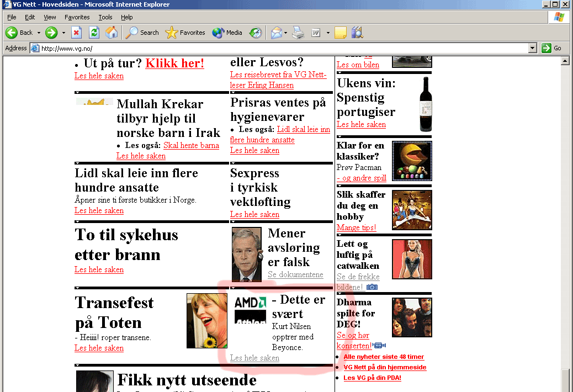Open the History clock icon
This screenshot has height=392, width=573.
(x=256, y=33)
